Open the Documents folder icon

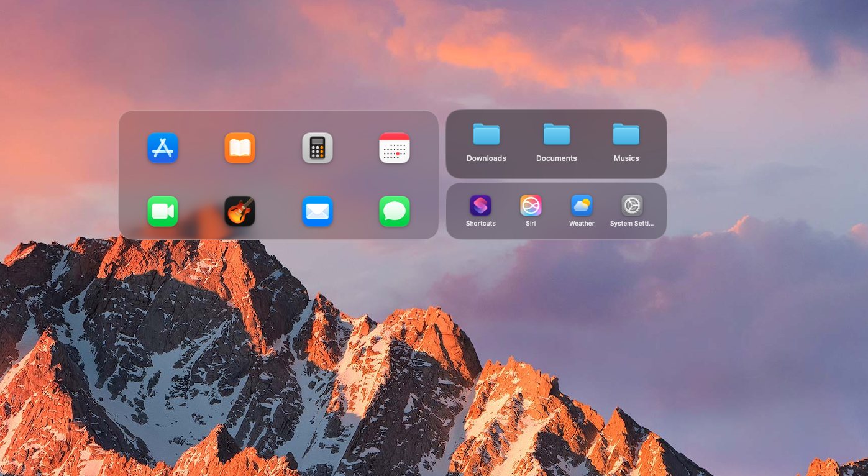(x=557, y=134)
